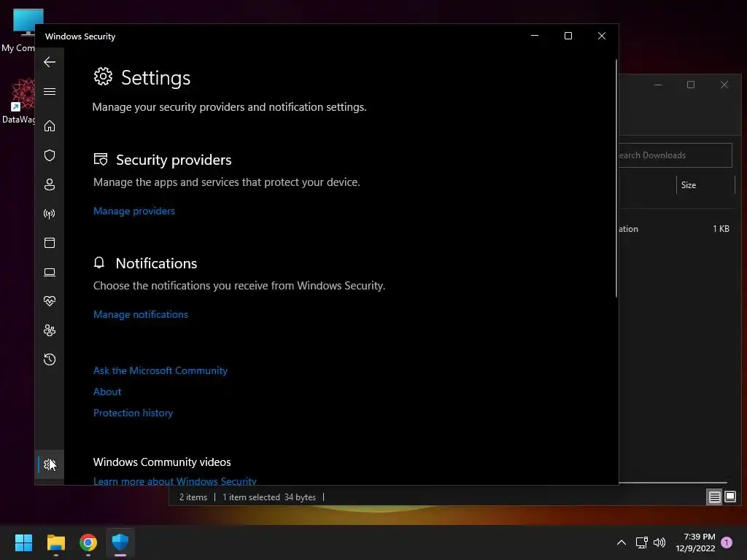747x560 pixels.
Task: Open the clock and date flyout
Action: tap(695, 542)
